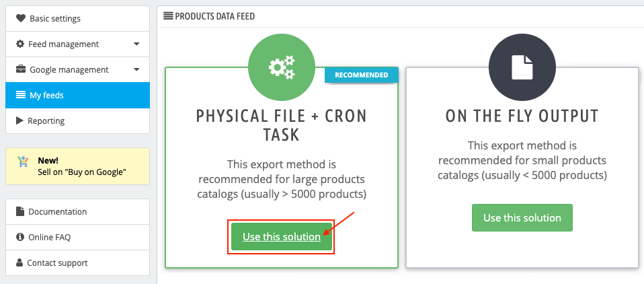Use the On The Fly Output solution
The image size is (644, 284).
point(522,218)
